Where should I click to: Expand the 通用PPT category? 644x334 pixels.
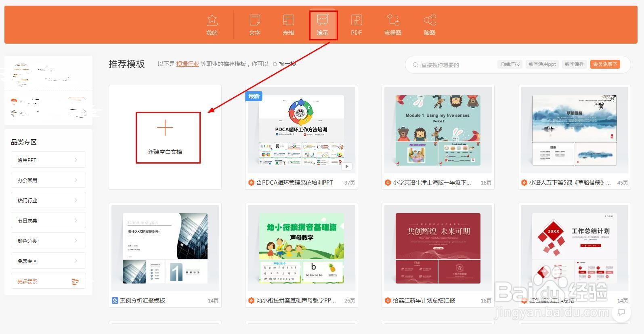(x=48, y=160)
